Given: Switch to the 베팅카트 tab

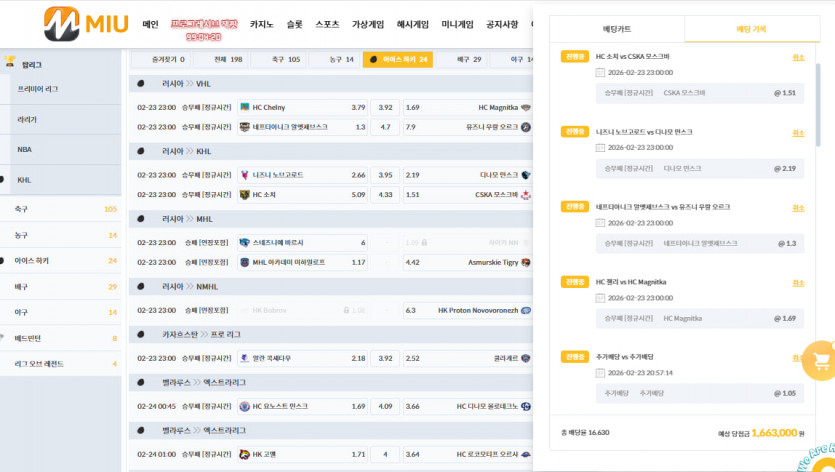Looking at the screenshot, I should click(617, 29).
